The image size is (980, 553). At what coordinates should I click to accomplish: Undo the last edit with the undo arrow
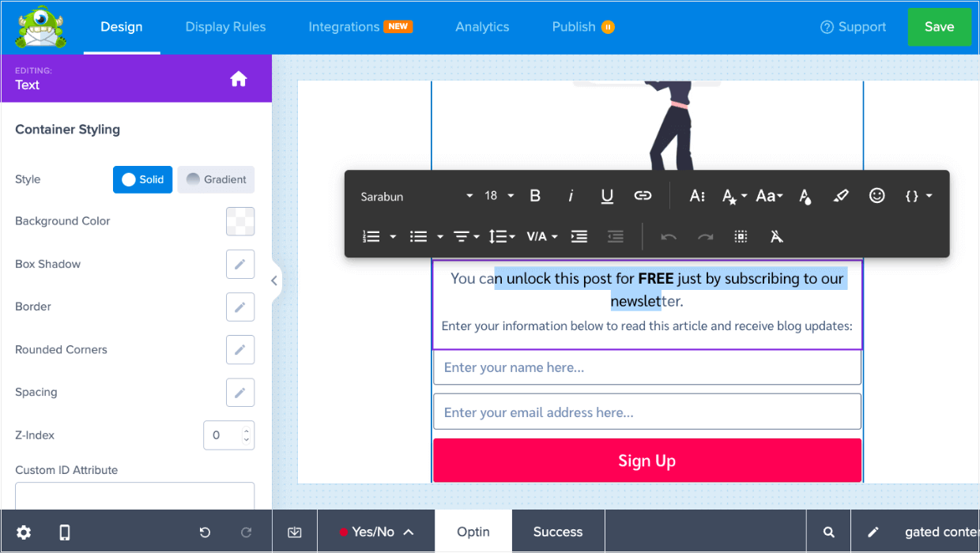click(669, 236)
